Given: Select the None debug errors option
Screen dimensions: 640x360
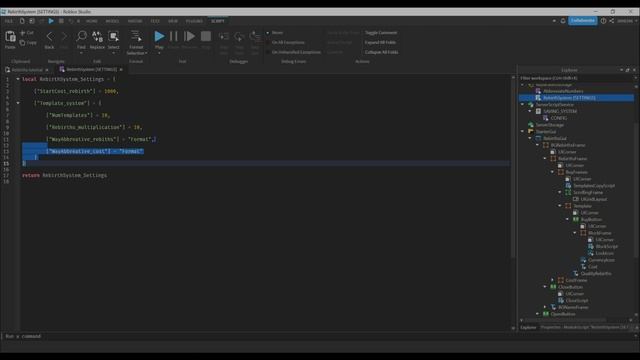Looking at the screenshot, I should (277, 33).
